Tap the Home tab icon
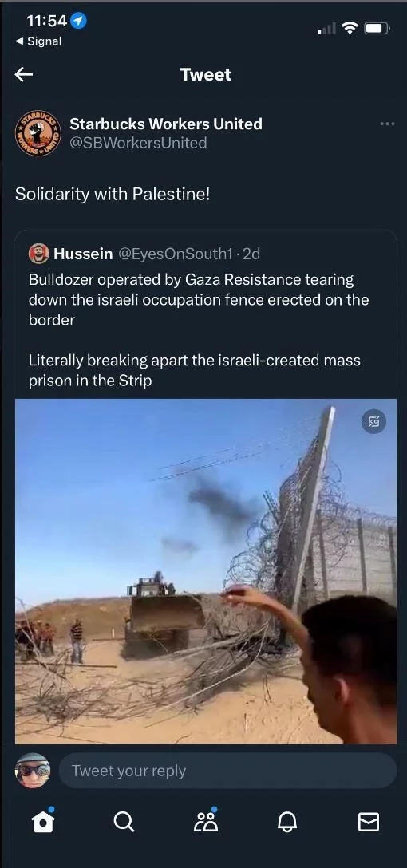The width and height of the screenshot is (407, 868). click(x=43, y=822)
